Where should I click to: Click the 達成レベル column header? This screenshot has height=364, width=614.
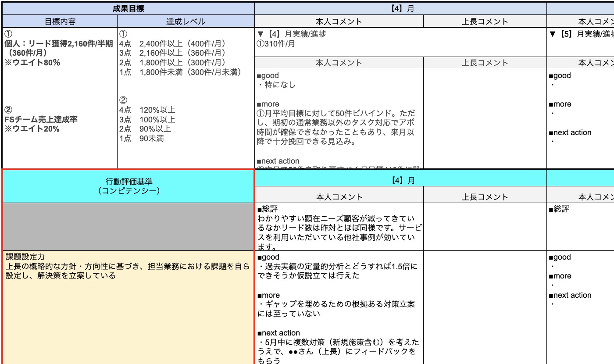(x=185, y=21)
